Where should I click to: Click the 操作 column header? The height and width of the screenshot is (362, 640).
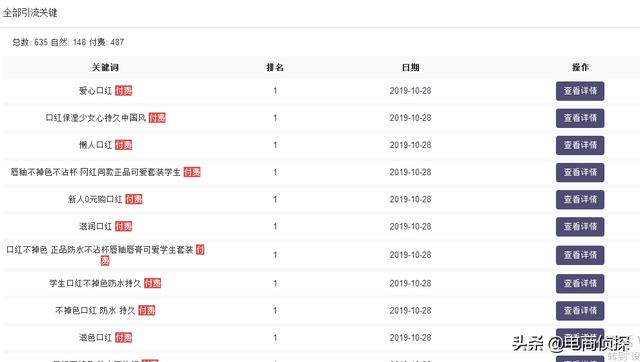[x=580, y=67]
